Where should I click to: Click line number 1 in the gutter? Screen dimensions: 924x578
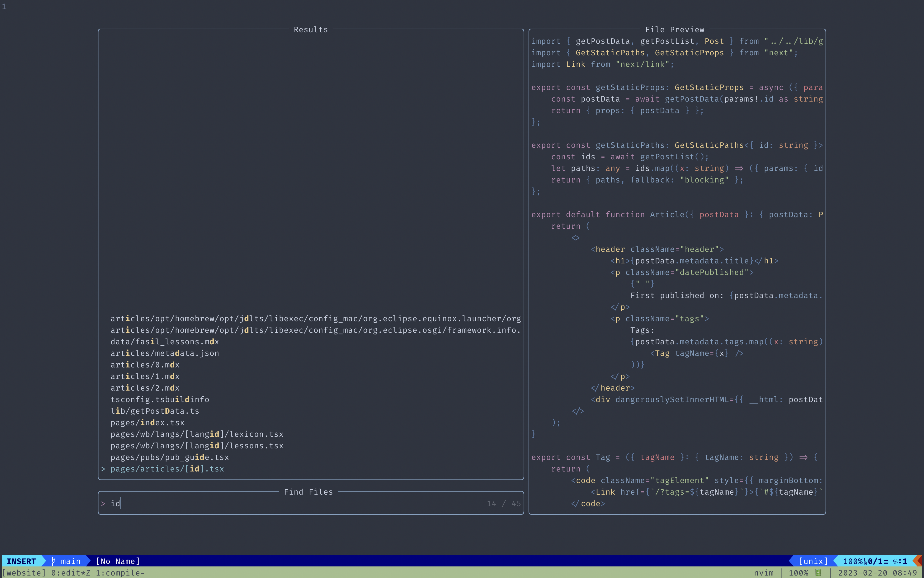pos(4,7)
